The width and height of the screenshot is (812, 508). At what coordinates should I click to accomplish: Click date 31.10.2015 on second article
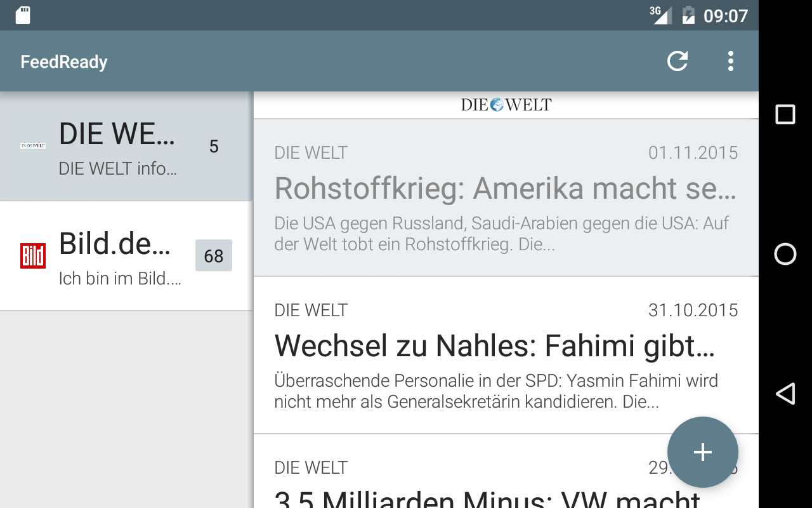(693, 310)
